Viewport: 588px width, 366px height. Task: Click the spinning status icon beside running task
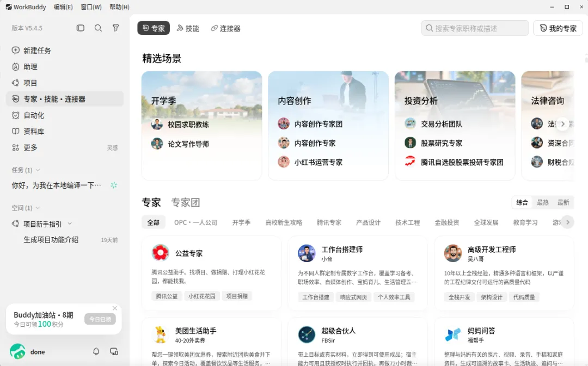coord(114,185)
